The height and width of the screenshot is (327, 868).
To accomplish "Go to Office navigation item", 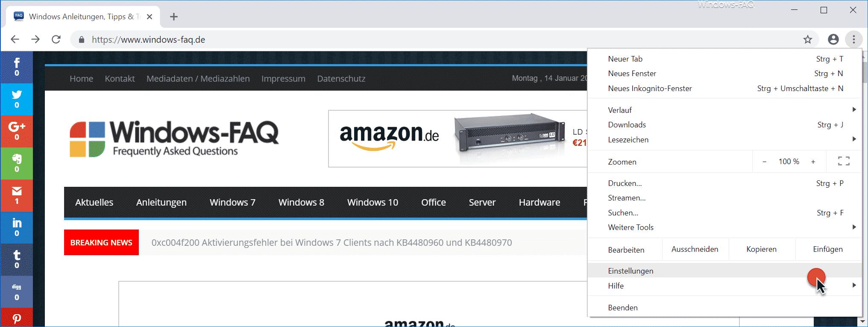I will 434,202.
